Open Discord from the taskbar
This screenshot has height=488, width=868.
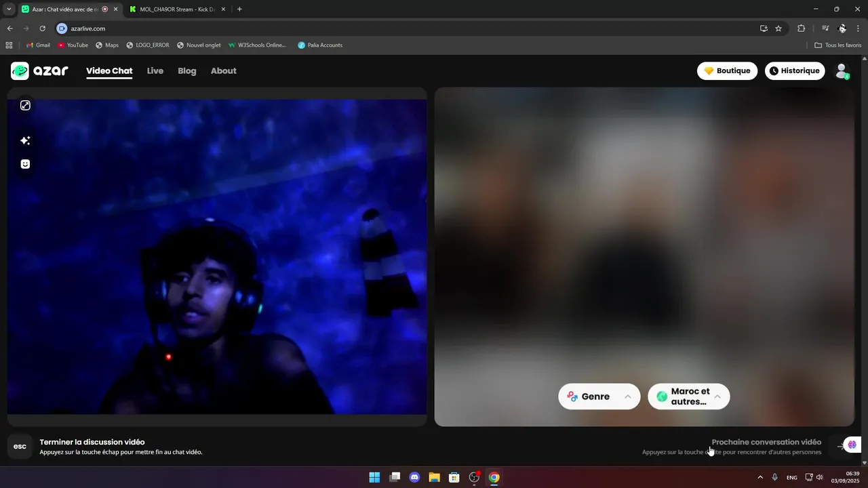point(414,477)
